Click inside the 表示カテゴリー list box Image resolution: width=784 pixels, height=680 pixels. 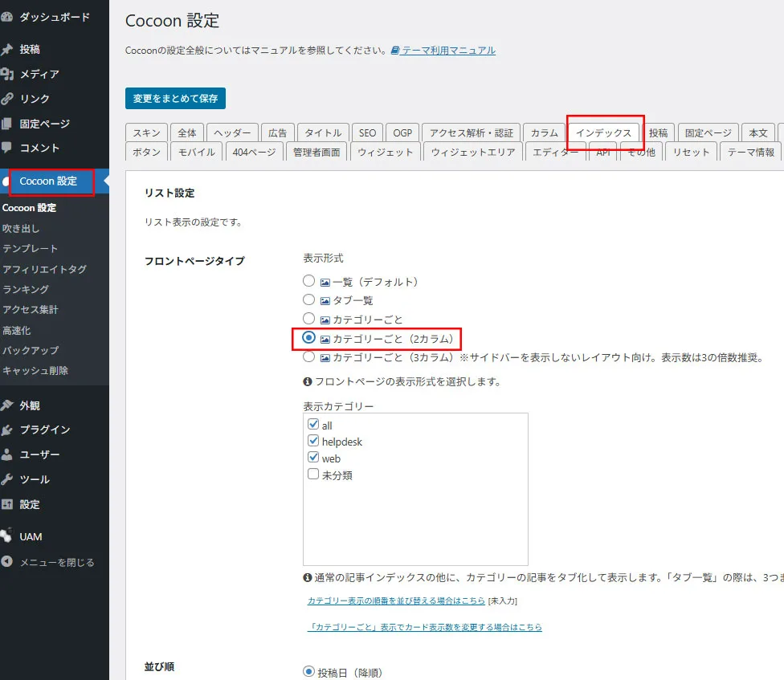click(414, 522)
